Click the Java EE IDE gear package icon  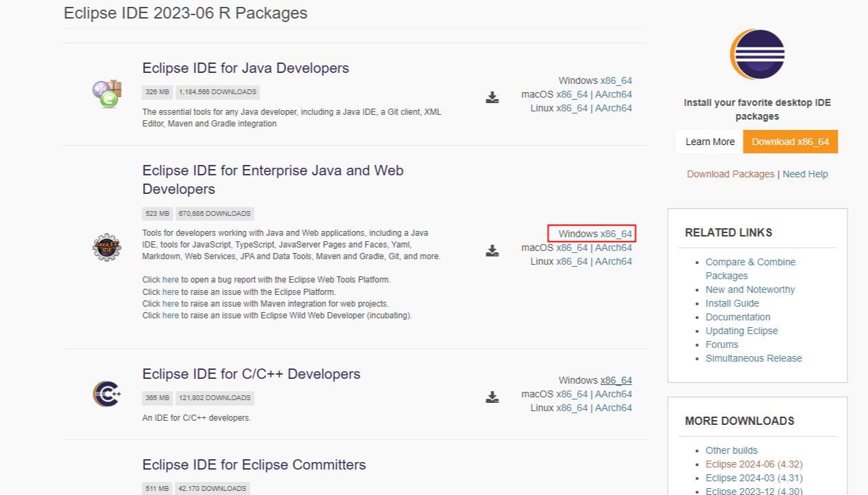pyautogui.click(x=107, y=247)
